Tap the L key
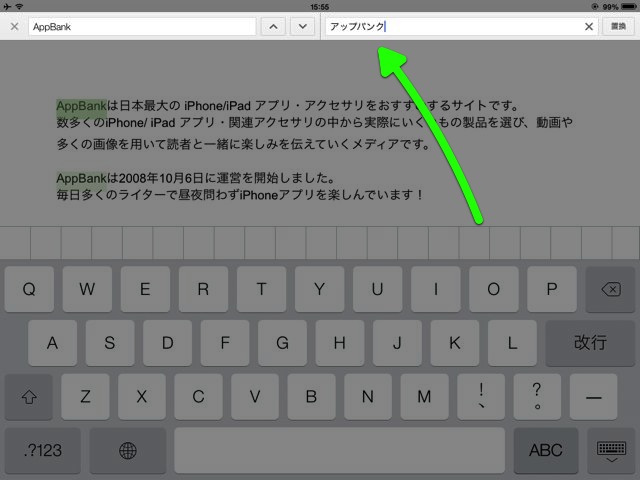The image size is (640, 480). [512, 343]
